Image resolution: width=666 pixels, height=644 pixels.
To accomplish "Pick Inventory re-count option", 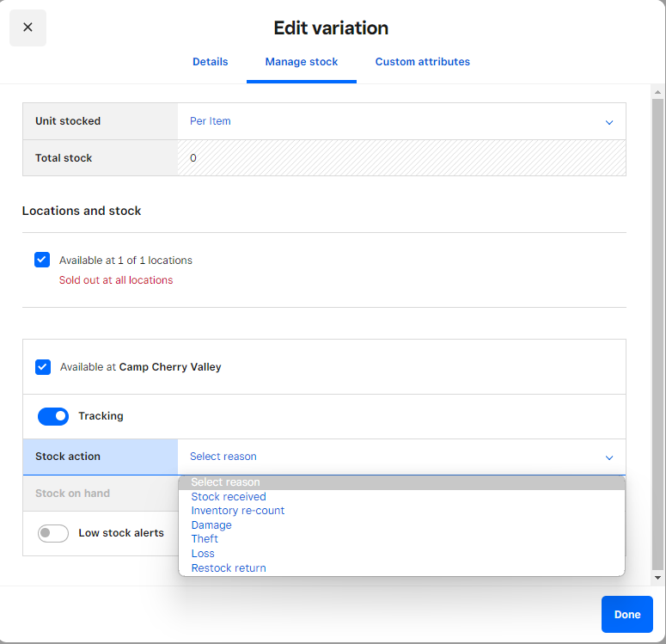I will (x=401, y=511).
